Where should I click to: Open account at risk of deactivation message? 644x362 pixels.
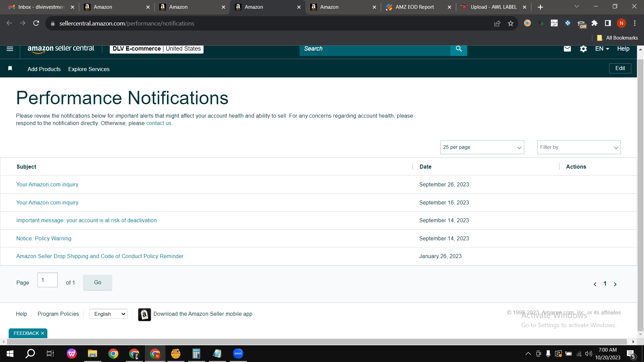86,221
